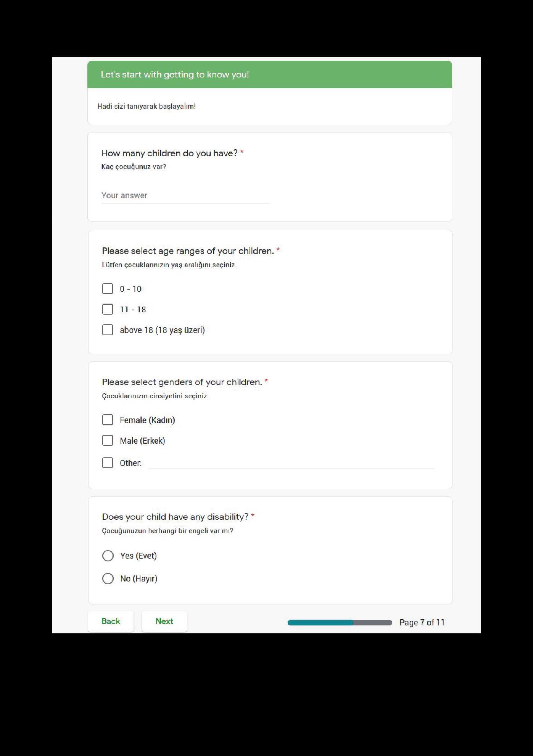
Task: Choose No (Hayır) for disability
Action: click(108, 578)
